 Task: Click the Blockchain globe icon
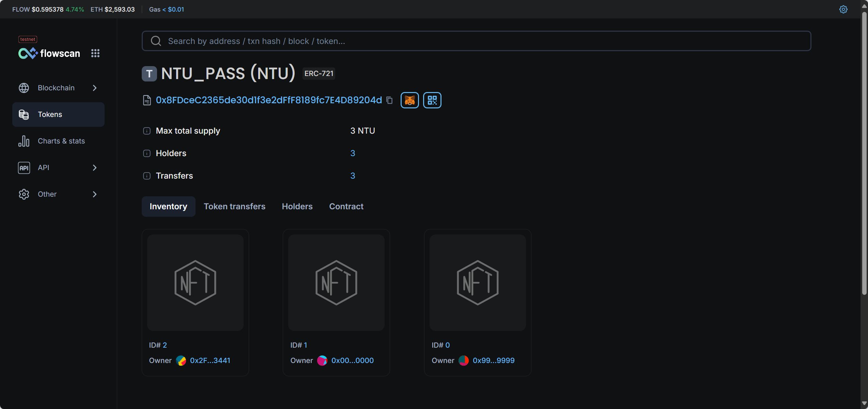24,88
